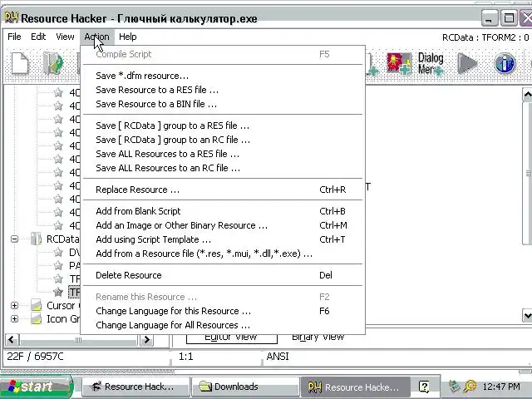The image size is (532, 399).
Task: Click the editor vertical scroll-up arrow
Action: pos(527,95)
